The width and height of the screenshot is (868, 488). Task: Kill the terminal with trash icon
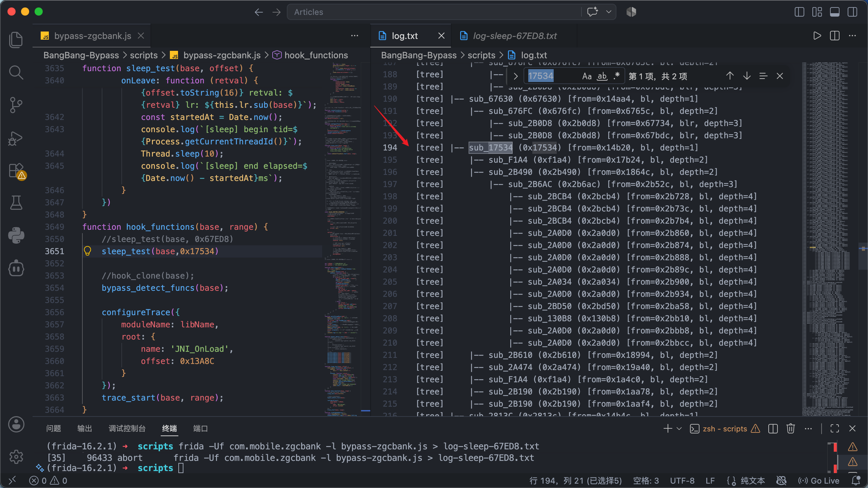point(791,428)
